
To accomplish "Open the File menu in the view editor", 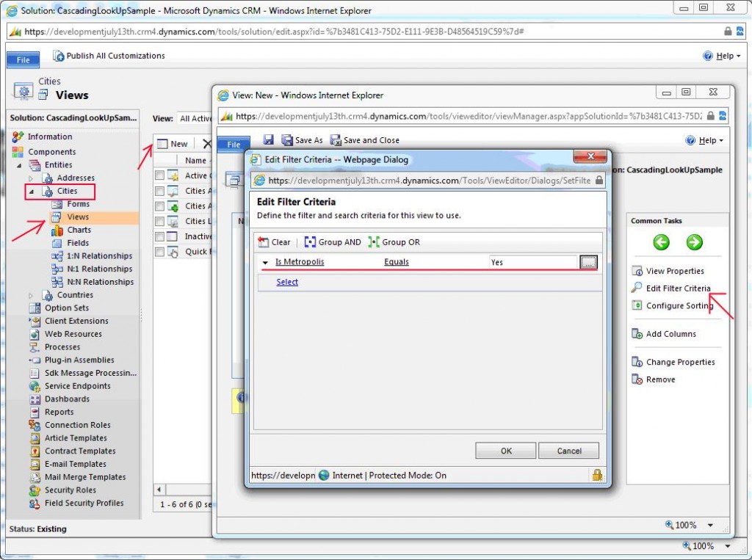I will [x=233, y=145].
